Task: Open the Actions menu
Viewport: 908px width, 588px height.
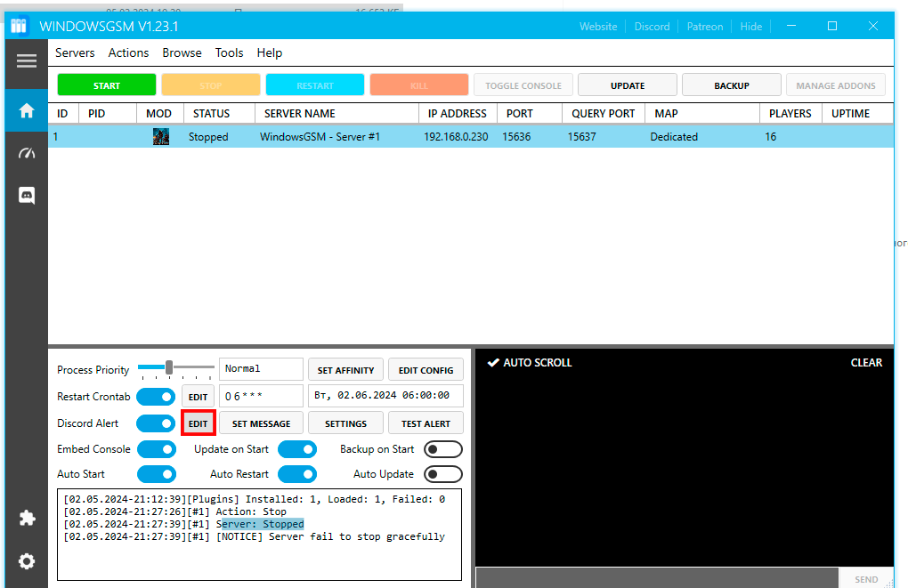Action: 128,52
